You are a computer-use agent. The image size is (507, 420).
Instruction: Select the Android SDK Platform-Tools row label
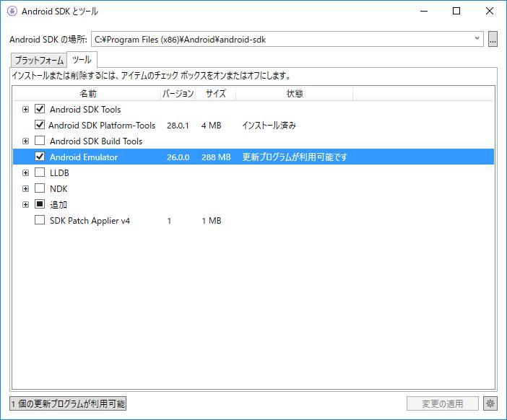pyautogui.click(x=102, y=126)
